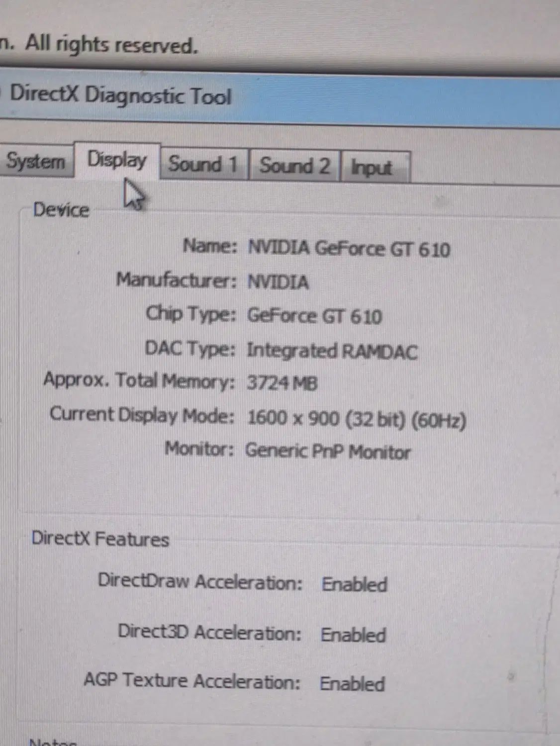Click the Device group label
560x746 pixels.
(61, 209)
